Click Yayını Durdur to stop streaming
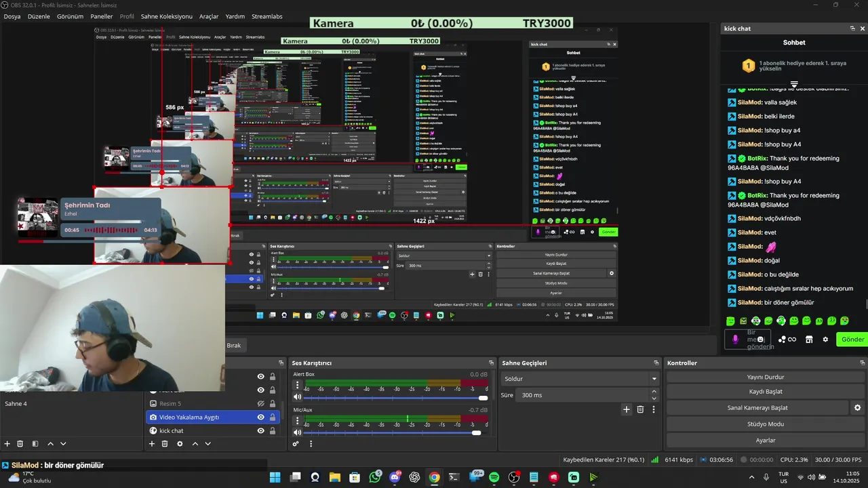This screenshot has width=868, height=488. point(766,377)
